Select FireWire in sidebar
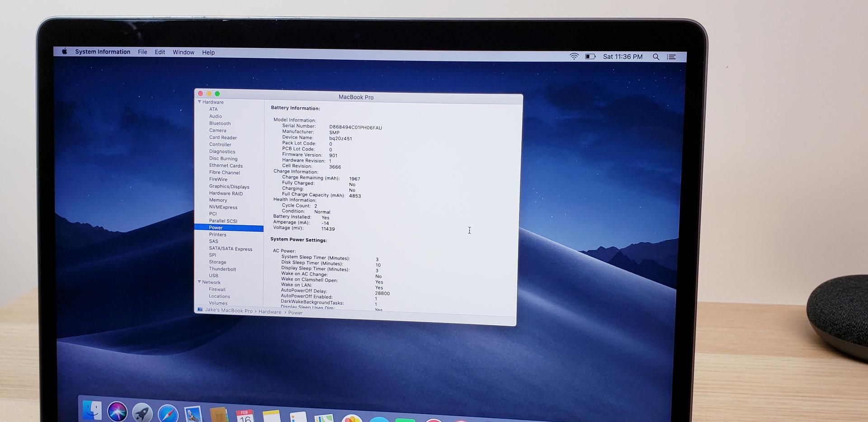The image size is (868, 422). point(218,180)
